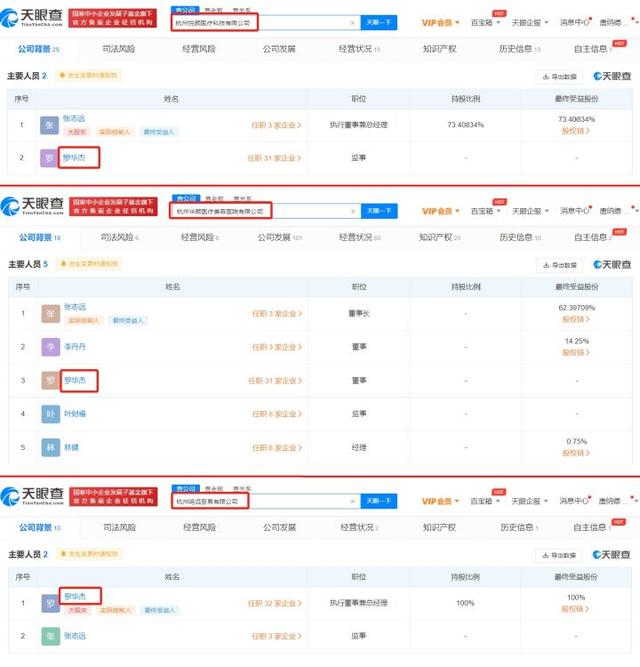Open 消息中心 in the top screenshot

coord(575,23)
